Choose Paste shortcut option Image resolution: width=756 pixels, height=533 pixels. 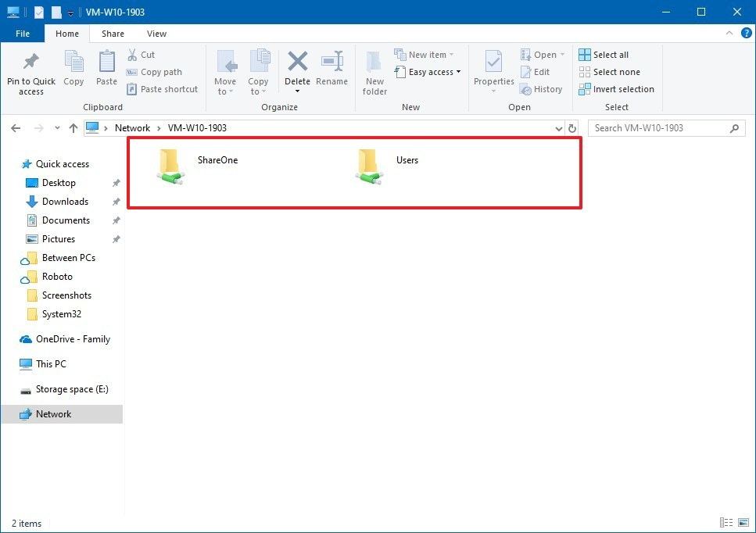(162, 89)
